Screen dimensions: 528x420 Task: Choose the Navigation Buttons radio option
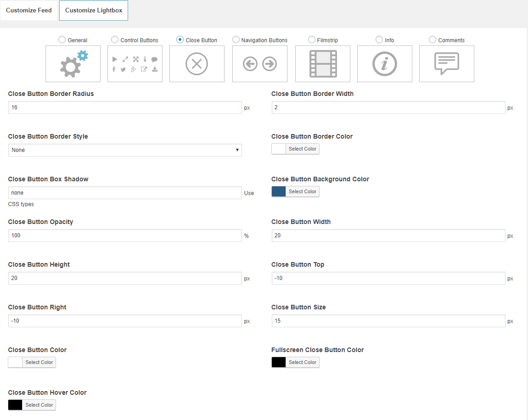click(236, 40)
